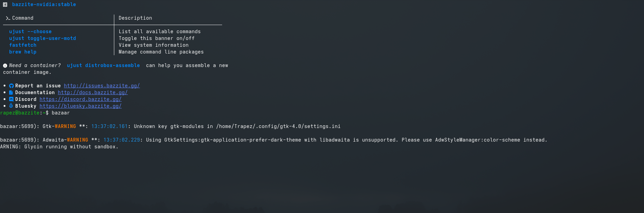Click the Bluesky butterfly icon
Image resolution: width=644 pixels, height=213 pixels.
coord(11,106)
